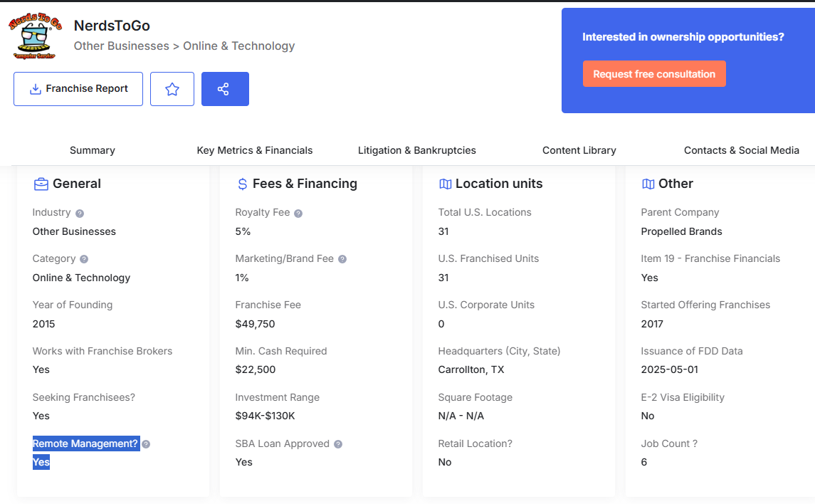Click Request free consultation button
The image size is (815, 504).
654,74
